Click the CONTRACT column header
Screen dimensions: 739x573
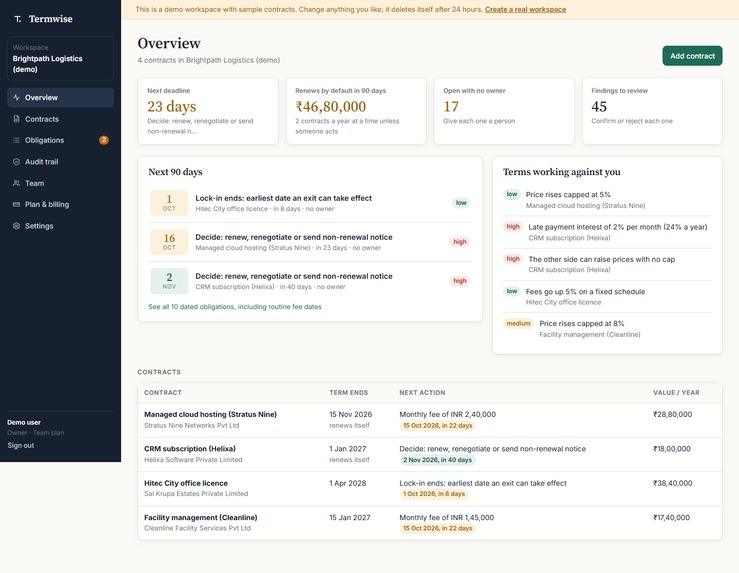pos(163,393)
